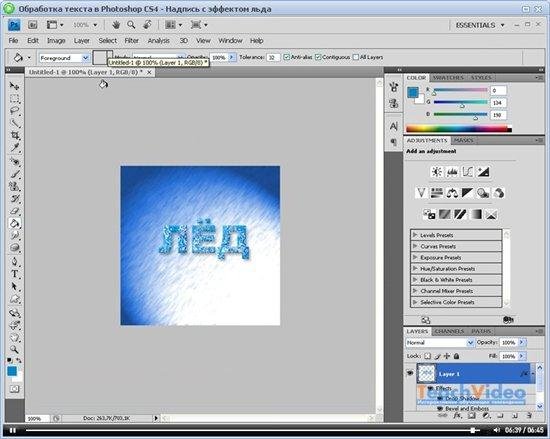This screenshot has height=439, width=550.
Task: Expand Exposure Presets list
Action: click(x=415, y=257)
